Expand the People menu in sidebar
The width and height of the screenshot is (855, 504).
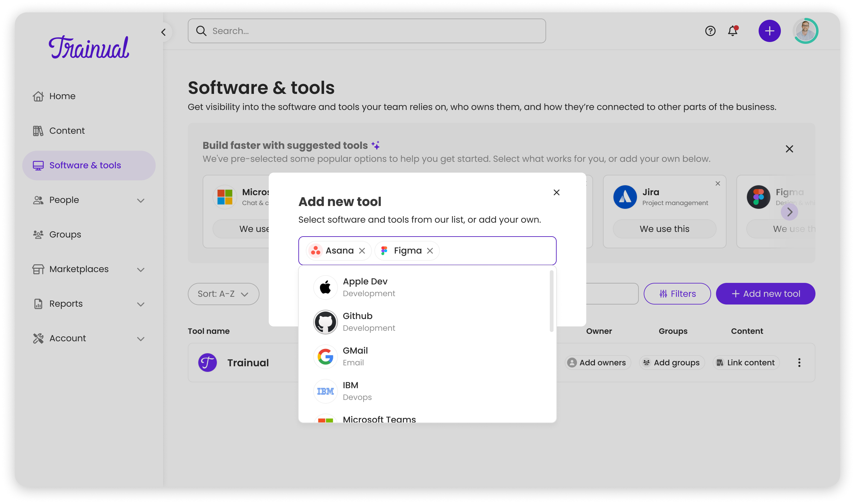[x=141, y=200]
